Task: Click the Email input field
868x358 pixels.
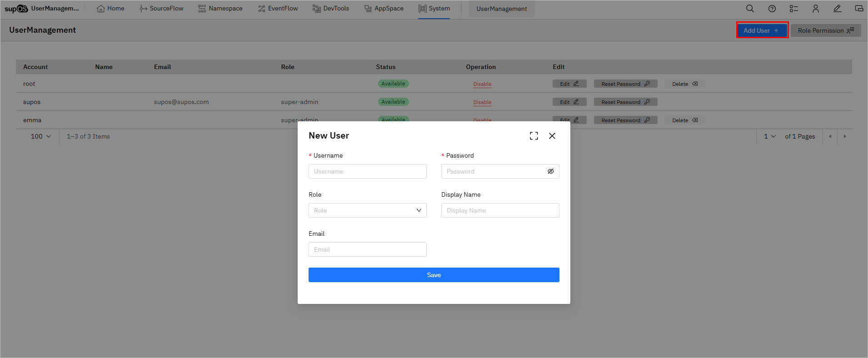Action: (x=367, y=249)
